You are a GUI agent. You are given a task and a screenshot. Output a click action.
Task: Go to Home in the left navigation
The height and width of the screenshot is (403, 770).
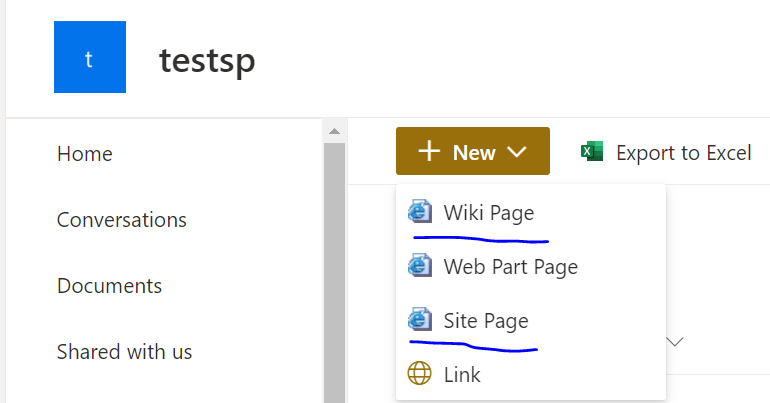click(85, 154)
